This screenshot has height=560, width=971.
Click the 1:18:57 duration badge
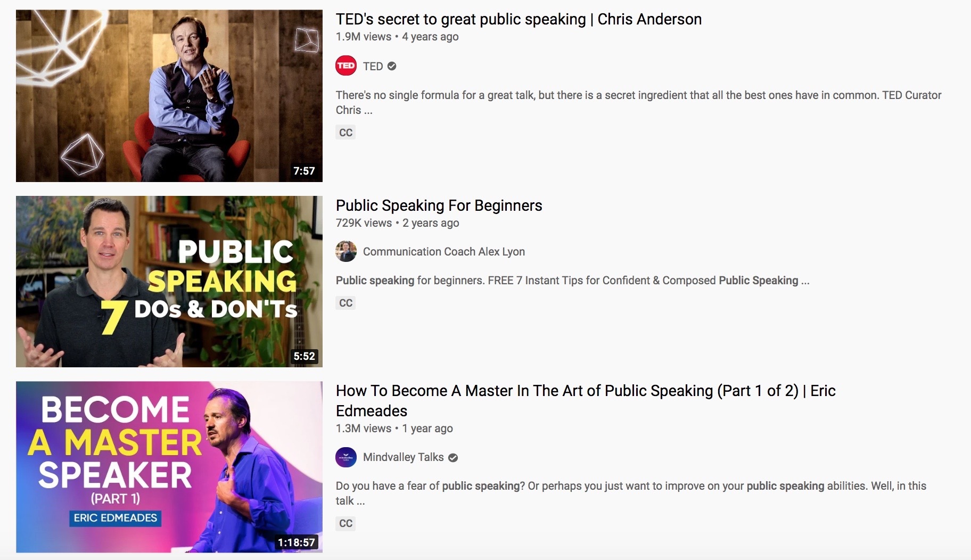click(297, 542)
